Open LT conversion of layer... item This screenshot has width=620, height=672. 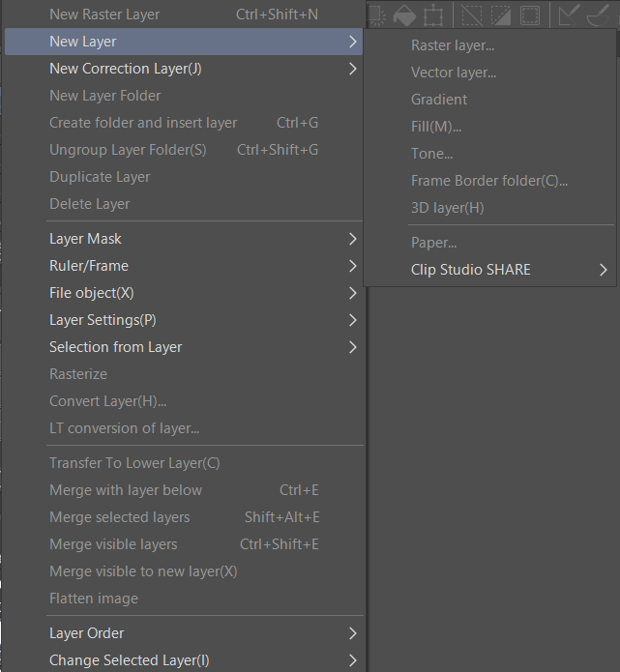click(184, 428)
